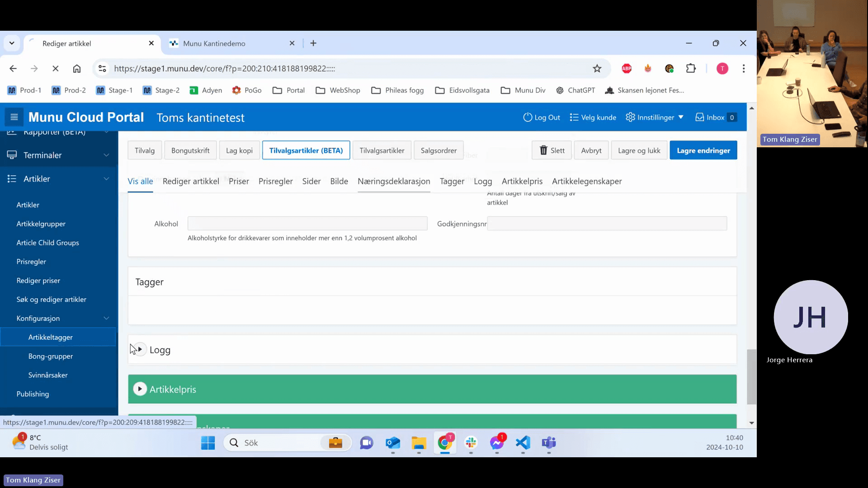868x488 pixels.
Task: Open Tilvalgsartikler (BETA)
Action: (306, 150)
